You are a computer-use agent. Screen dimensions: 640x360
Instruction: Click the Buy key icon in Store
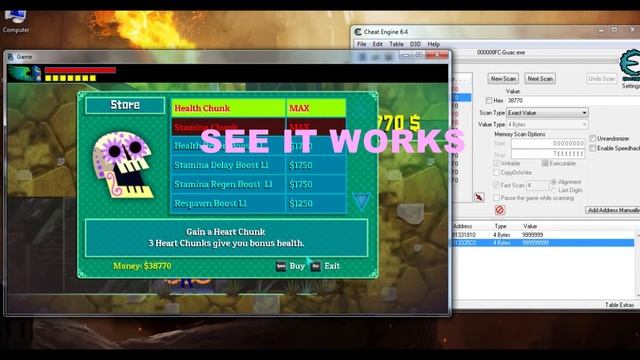tap(281, 266)
